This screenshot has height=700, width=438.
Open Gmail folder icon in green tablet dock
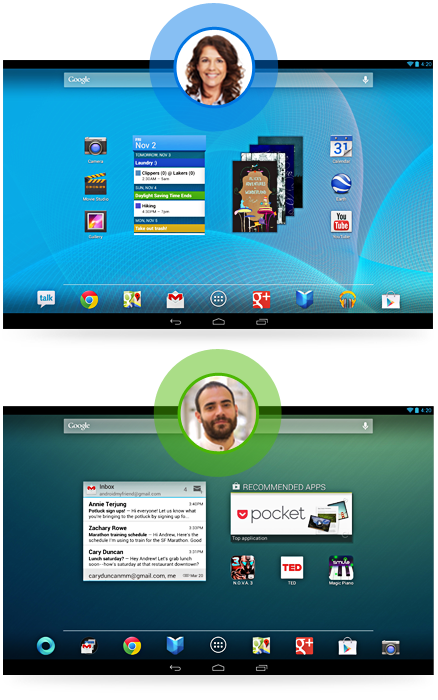tap(89, 646)
